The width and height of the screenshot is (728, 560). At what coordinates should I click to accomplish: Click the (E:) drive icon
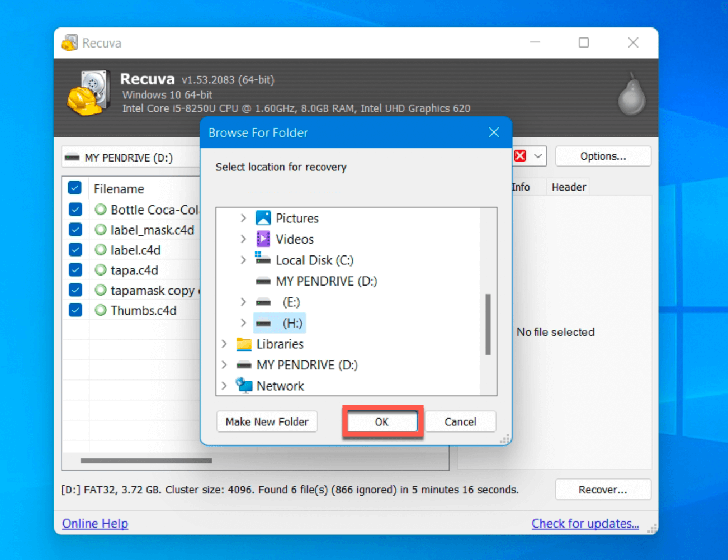click(263, 302)
